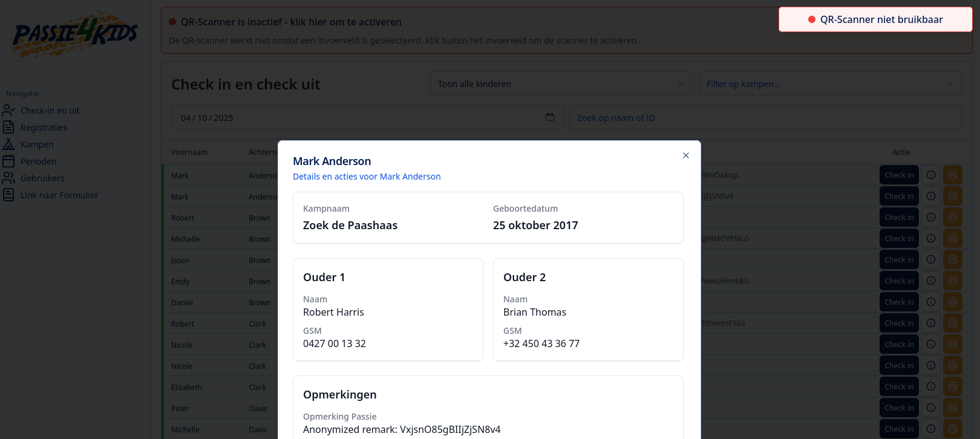Image resolution: width=980 pixels, height=439 pixels.
Task: Navigate to the Kampen section
Action: (x=36, y=144)
